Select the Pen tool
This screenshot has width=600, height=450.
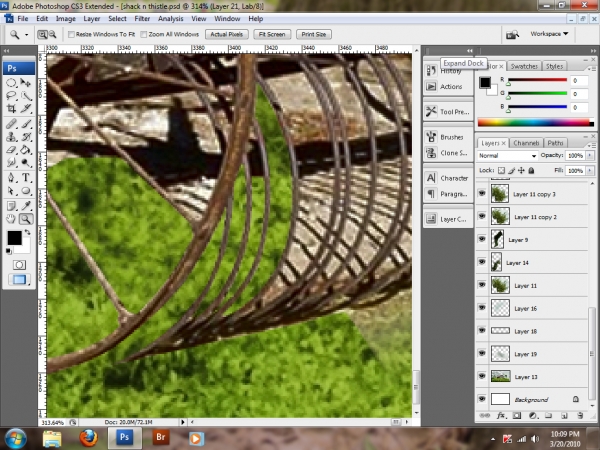11,178
